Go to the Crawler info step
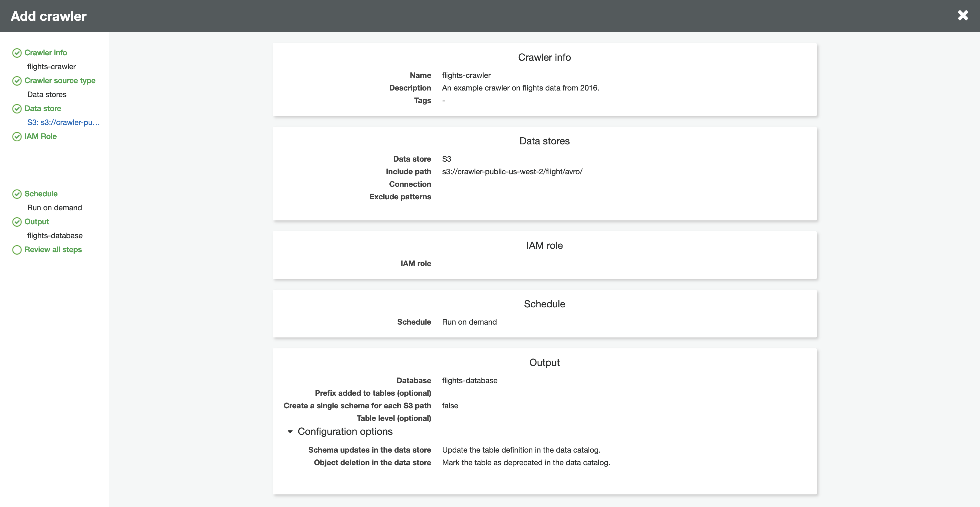Image resolution: width=980 pixels, height=507 pixels. 46,53
